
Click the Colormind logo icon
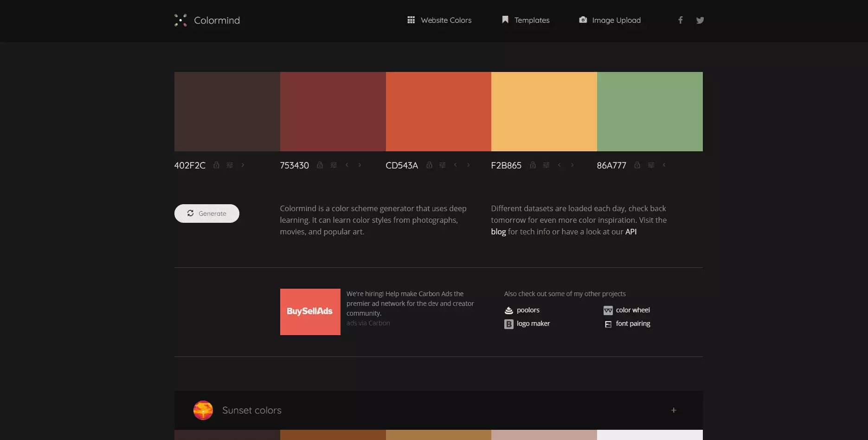(180, 20)
